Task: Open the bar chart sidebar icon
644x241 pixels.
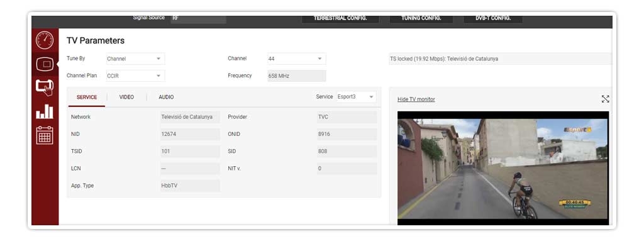Action: click(45, 111)
